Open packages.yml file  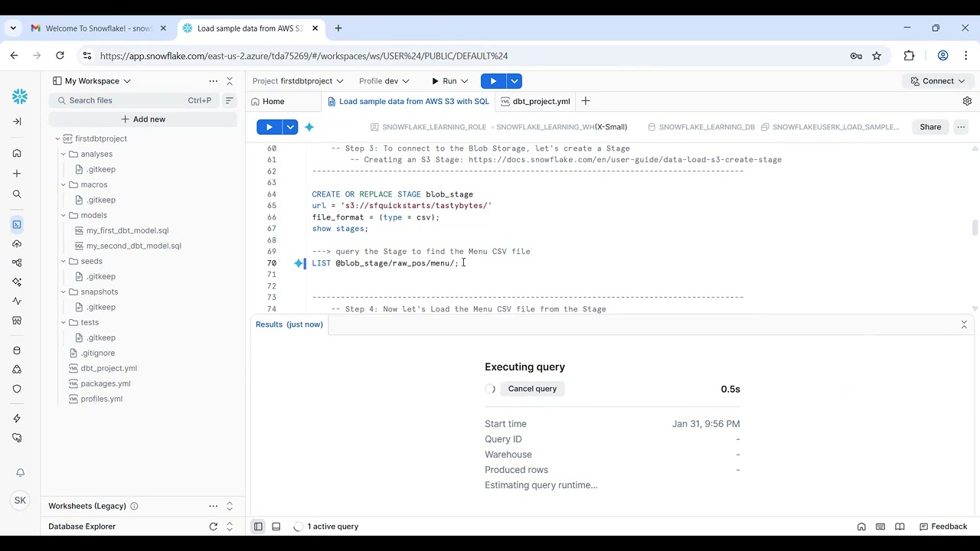click(x=106, y=383)
